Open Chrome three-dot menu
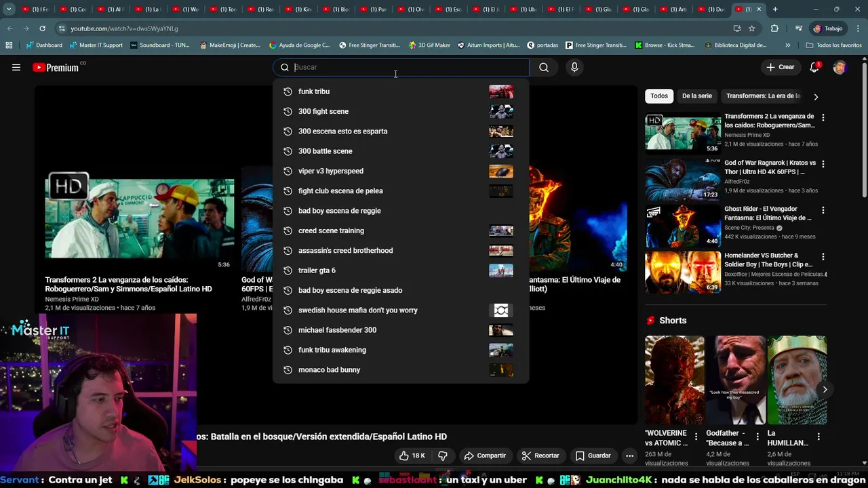This screenshot has height=488, width=868. point(858,28)
